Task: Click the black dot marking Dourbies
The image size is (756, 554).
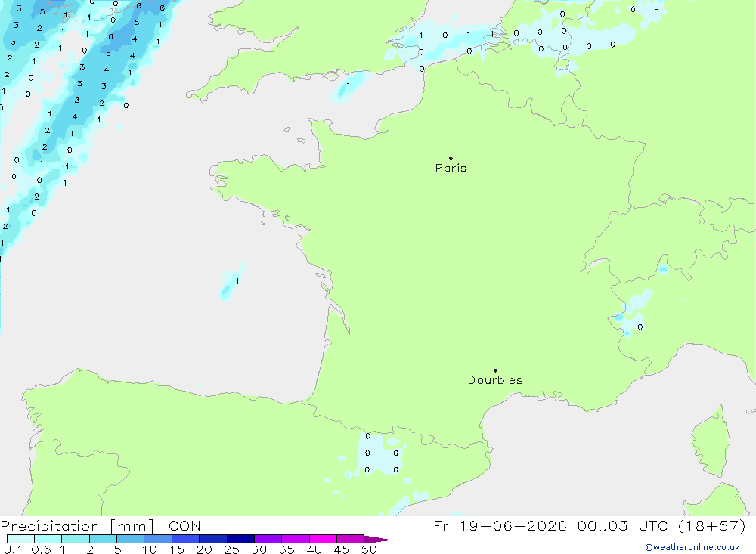Action: 495,370
